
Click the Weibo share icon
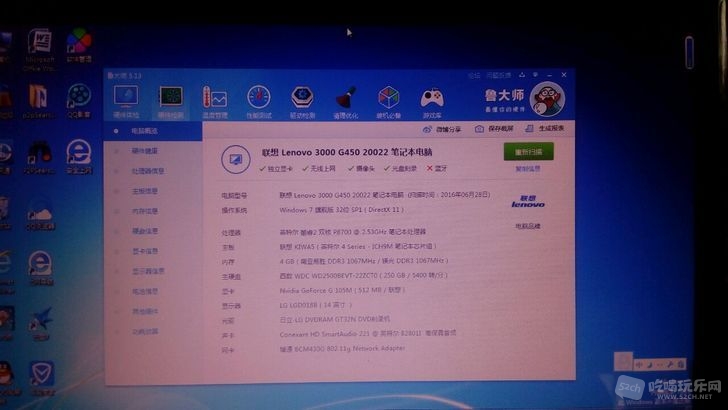point(427,129)
